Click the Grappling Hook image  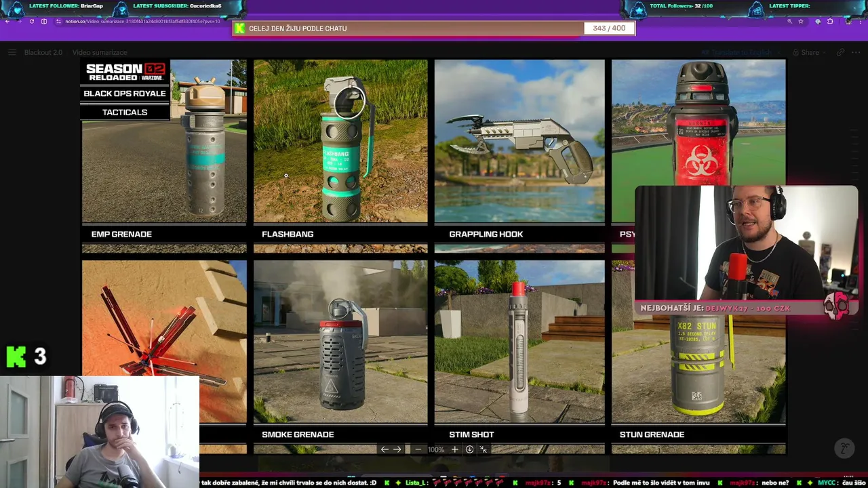[x=519, y=141]
